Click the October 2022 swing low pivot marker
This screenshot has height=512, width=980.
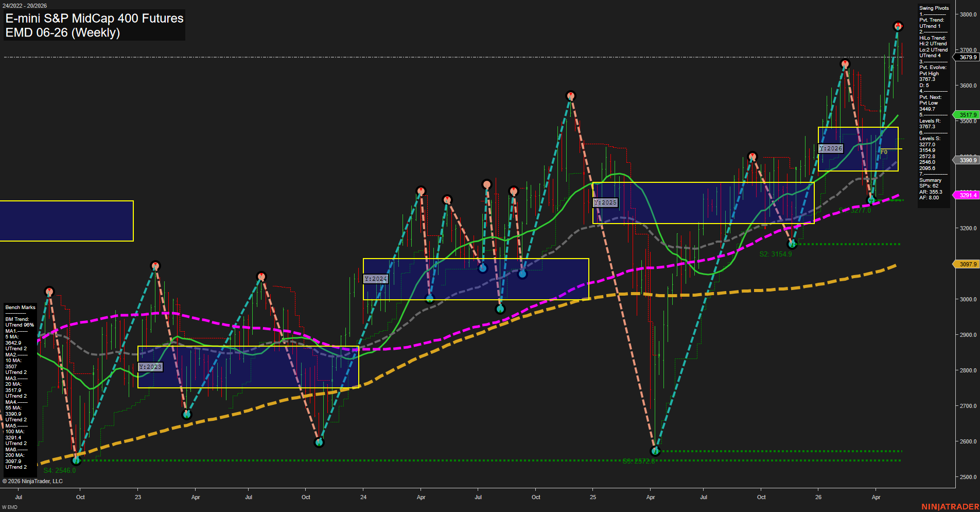(x=76, y=460)
